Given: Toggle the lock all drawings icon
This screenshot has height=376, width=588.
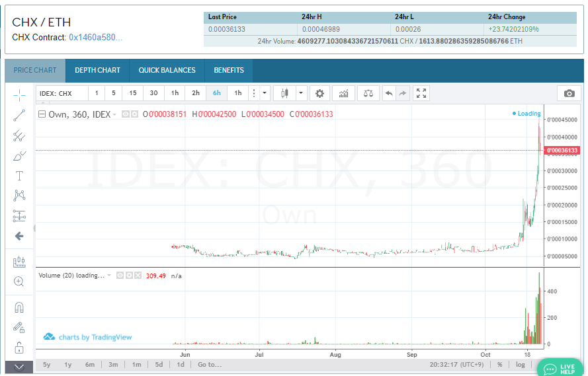Looking at the screenshot, I should point(19,347).
